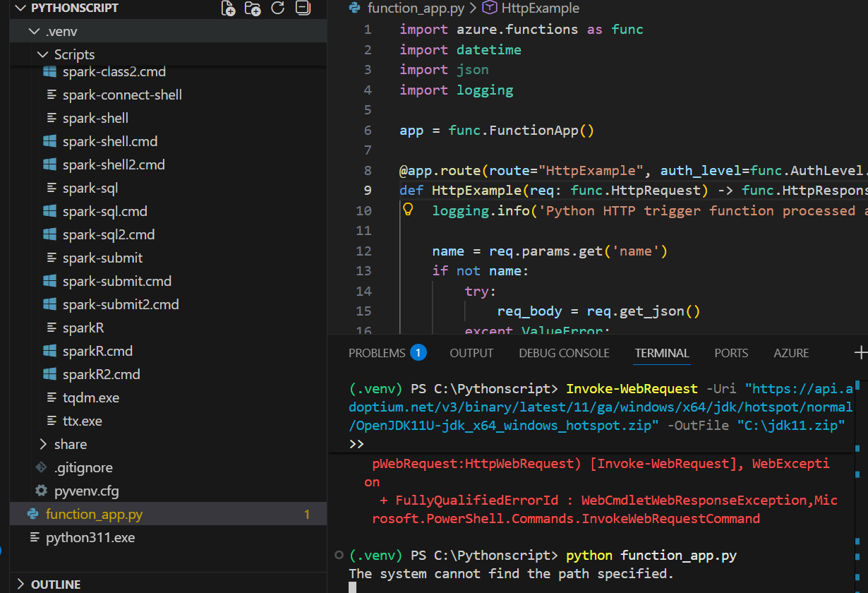Click the lightbulb code action icon
Screen dimensions: 868x593
tap(408, 210)
